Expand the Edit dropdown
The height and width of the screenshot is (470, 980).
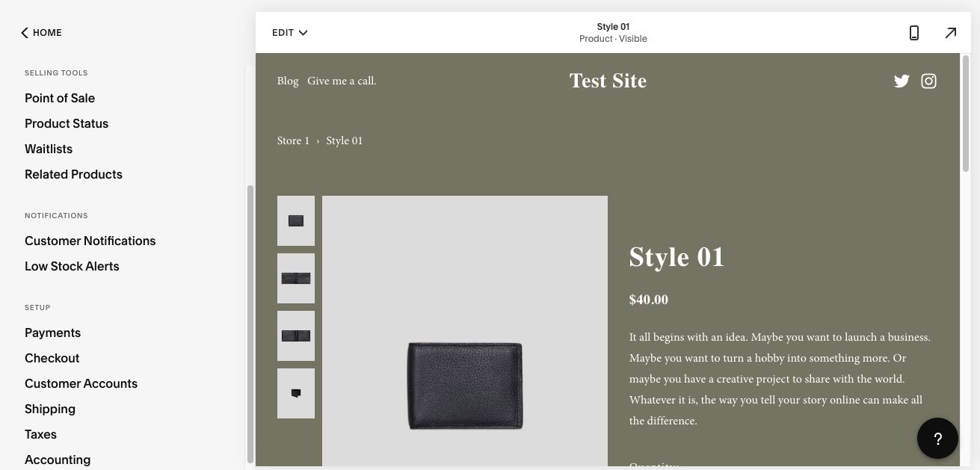(290, 33)
